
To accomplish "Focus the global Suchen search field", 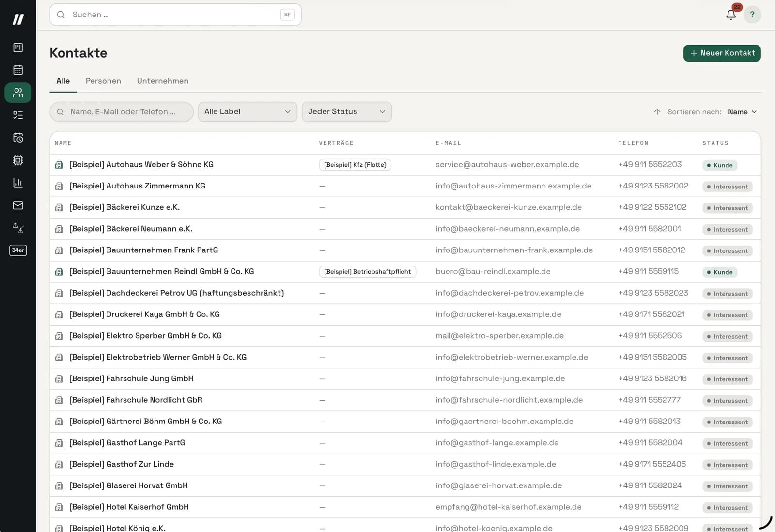I will coord(175,15).
